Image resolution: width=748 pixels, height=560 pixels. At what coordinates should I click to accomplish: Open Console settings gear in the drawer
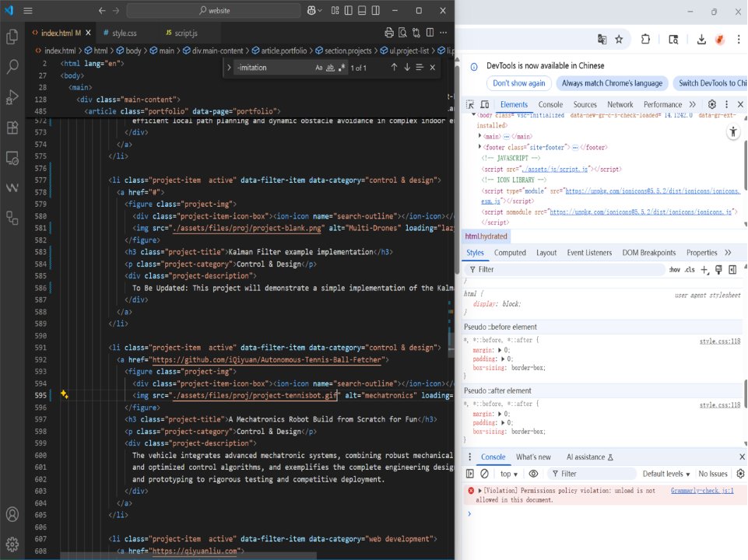(740, 474)
